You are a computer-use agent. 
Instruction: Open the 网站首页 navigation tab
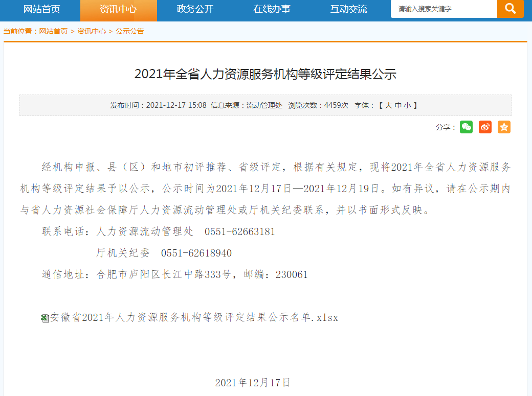[x=42, y=9]
